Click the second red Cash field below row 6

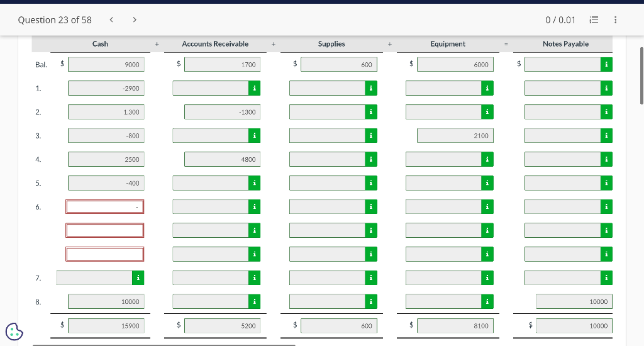[105, 230]
